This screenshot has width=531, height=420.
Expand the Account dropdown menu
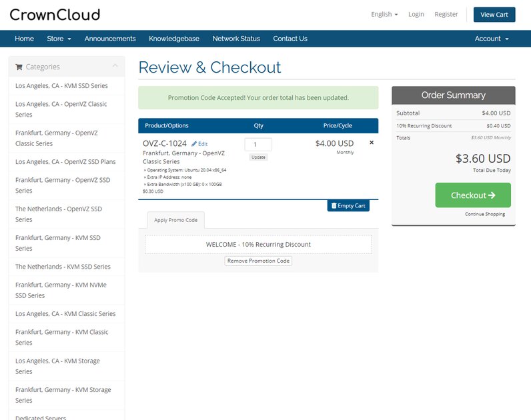point(492,39)
